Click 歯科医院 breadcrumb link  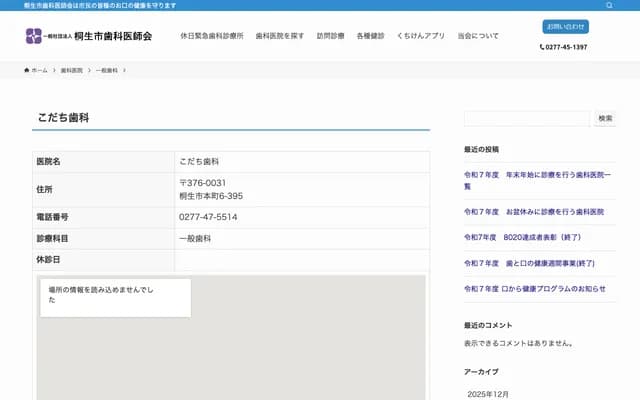71,71
